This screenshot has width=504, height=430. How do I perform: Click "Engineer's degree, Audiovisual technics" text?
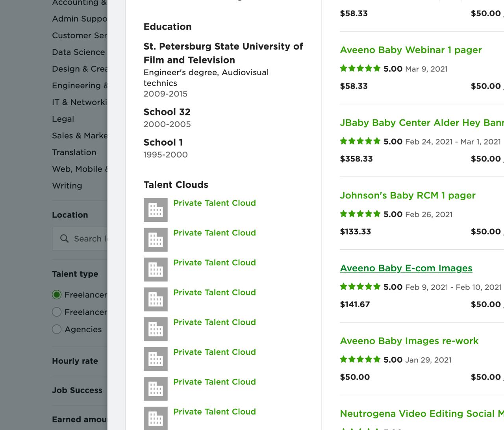[x=206, y=78]
